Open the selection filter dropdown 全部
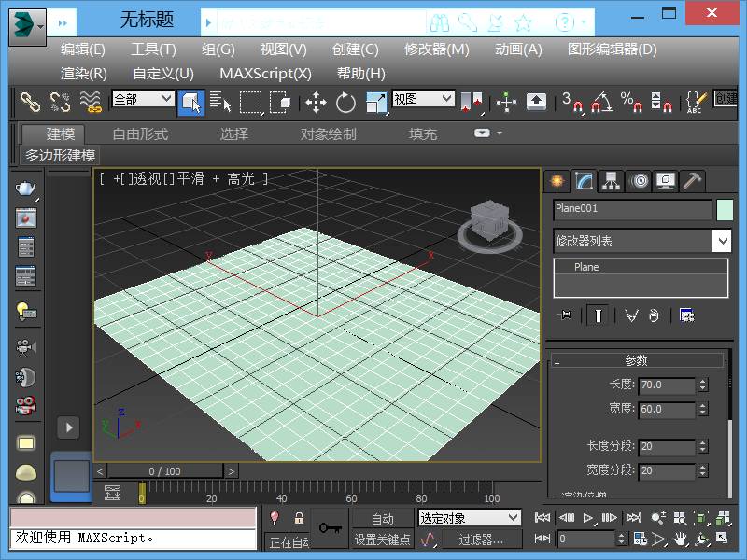Image resolution: width=747 pixels, height=560 pixels. click(143, 99)
